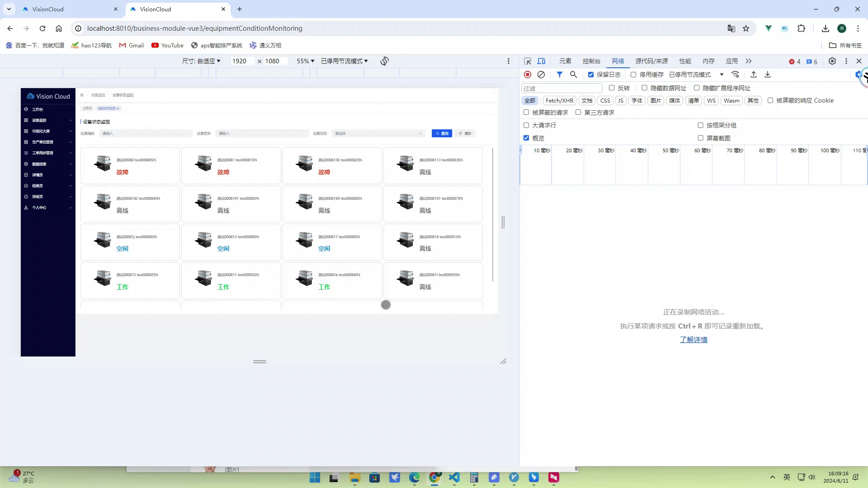Import HAR file upload icon
This screenshot has height=488, width=868.
coord(754,75)
